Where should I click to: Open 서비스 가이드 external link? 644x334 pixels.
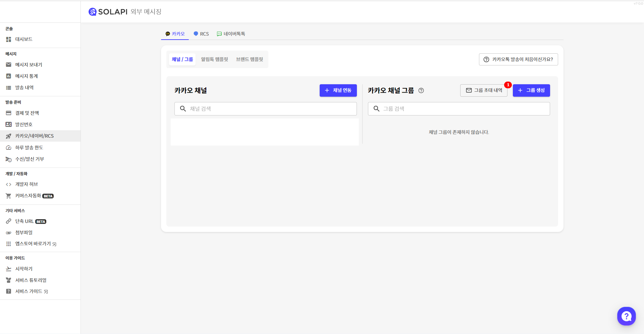pyautogui.click(x=40, y=291)
